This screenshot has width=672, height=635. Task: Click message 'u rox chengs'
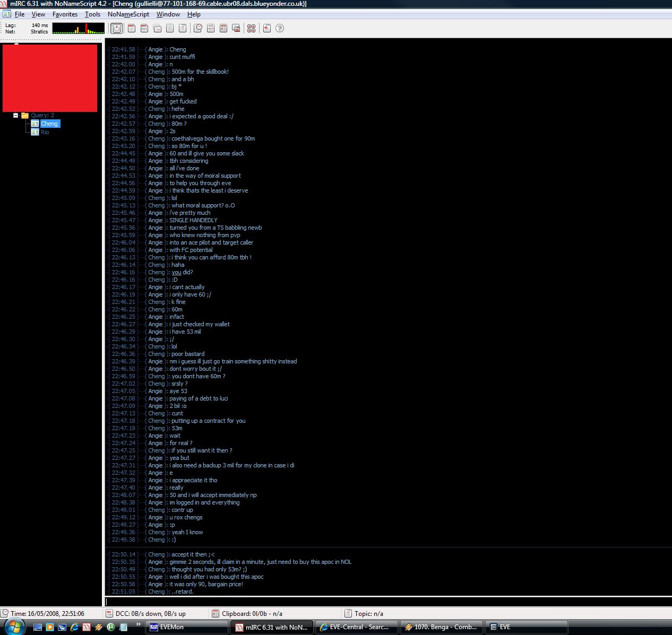pyautogui.click(x=186, y=517)
